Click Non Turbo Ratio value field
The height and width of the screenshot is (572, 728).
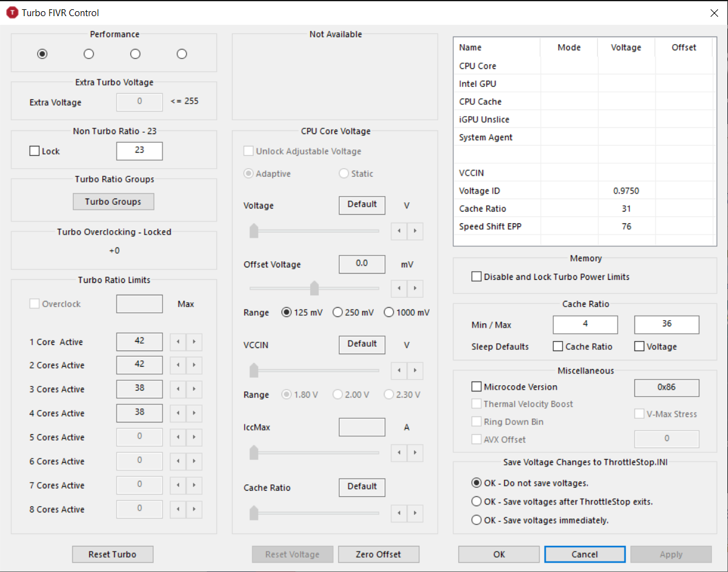click(x=140, y=151)
